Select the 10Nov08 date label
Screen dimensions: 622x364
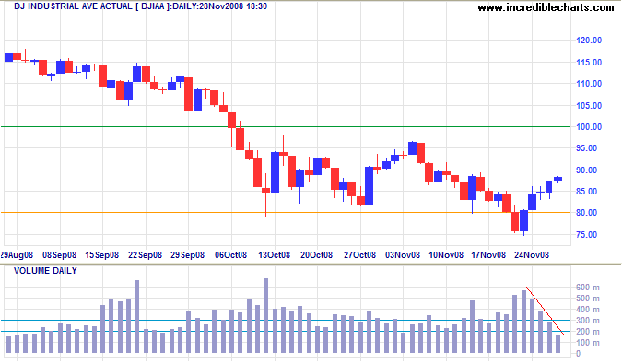[x=446, y=255]
